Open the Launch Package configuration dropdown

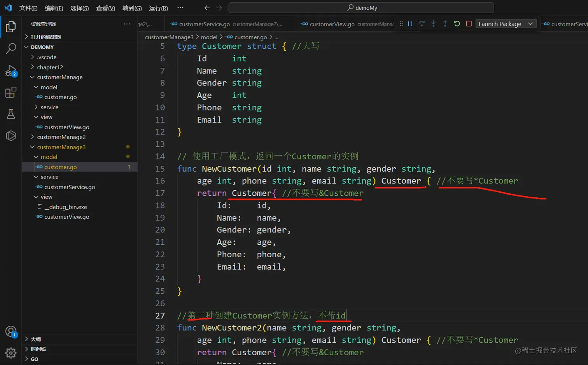[x=506, y=24]
